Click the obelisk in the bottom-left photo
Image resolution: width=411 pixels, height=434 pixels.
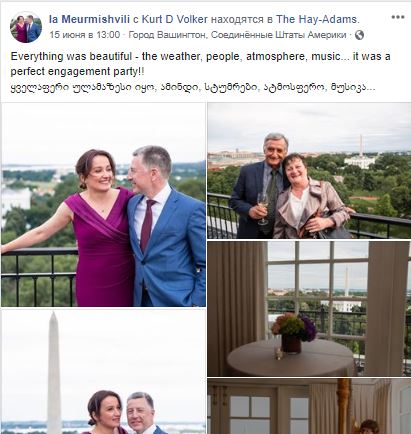click(x=54, y=373)
